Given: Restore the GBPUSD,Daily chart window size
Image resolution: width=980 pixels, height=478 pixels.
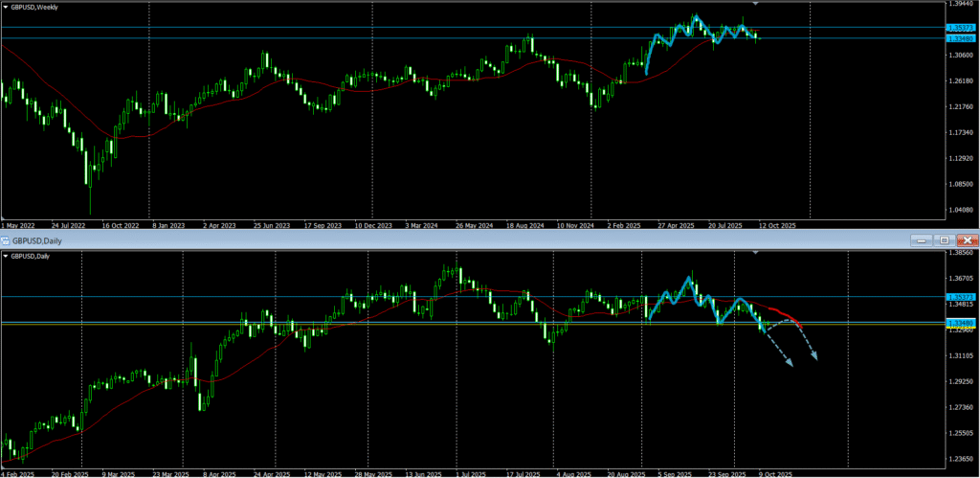Looking at the screenshot, I should (x=944, y=239).
